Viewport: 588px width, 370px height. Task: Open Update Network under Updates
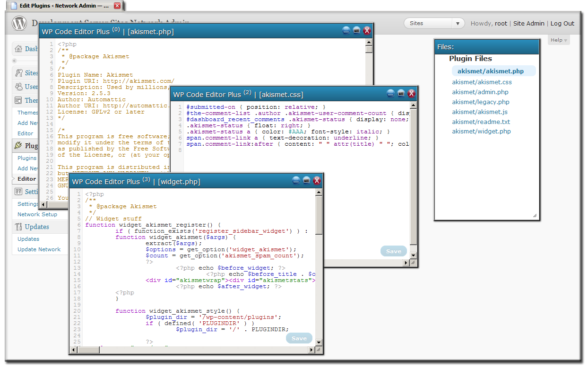click(x=39, y=249)
